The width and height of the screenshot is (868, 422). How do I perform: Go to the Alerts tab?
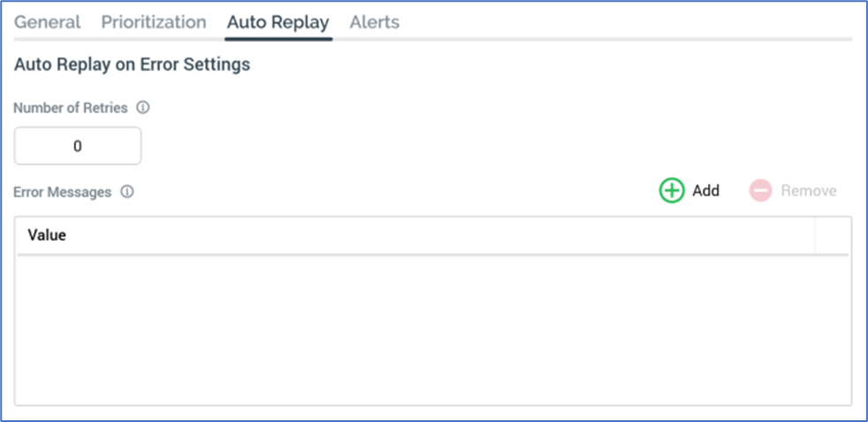[375, 22]
